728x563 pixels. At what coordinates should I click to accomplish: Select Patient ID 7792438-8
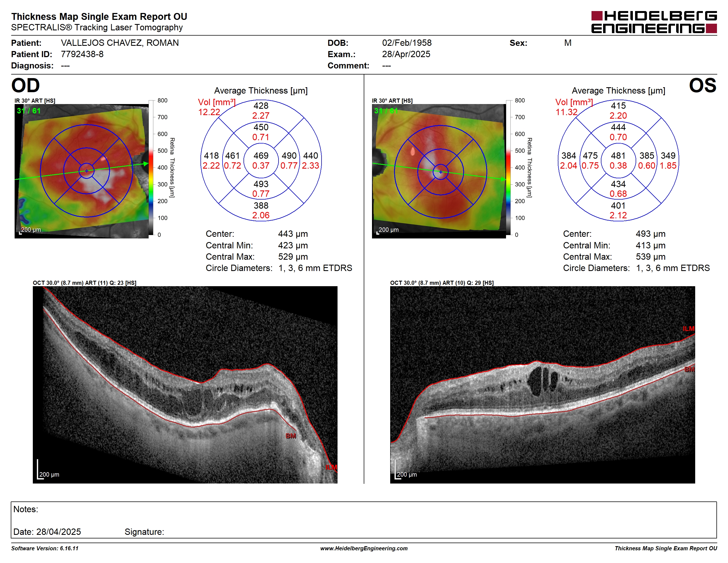point(82,54)
